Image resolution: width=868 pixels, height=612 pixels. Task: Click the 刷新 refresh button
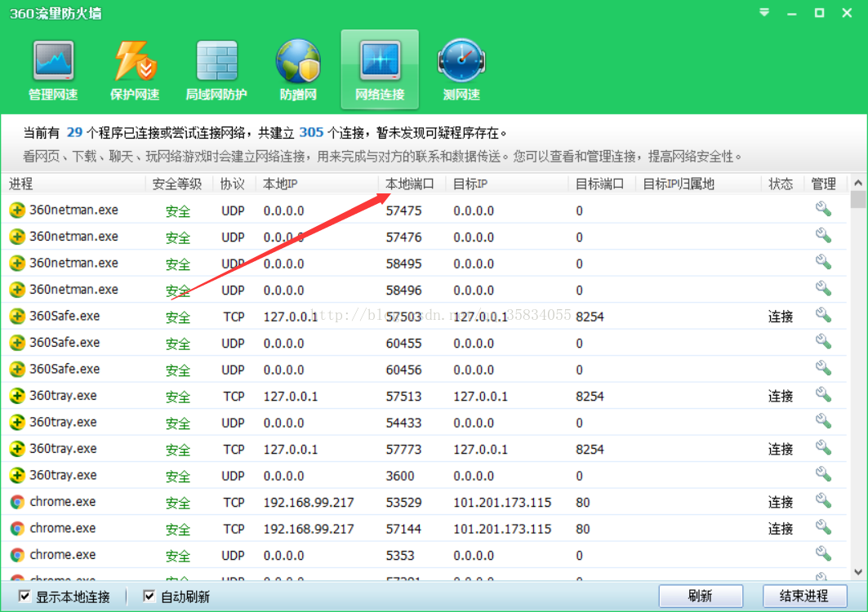[701, 596]
